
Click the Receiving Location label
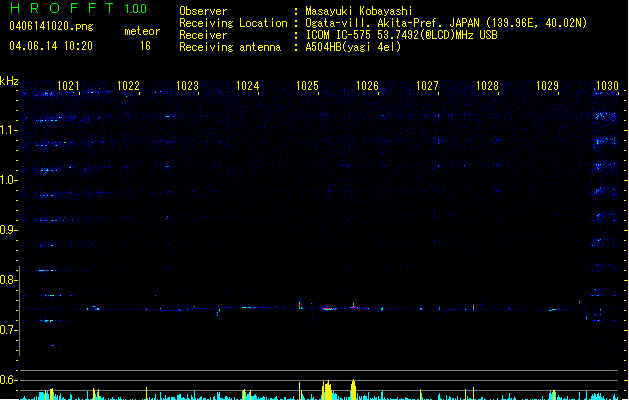point(233,23)
